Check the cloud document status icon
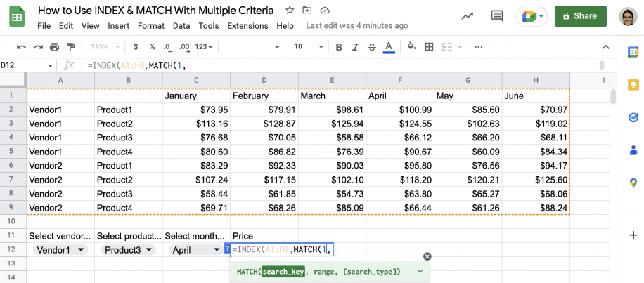The height and width of the screenshot is (283, 644). [325, 11]
